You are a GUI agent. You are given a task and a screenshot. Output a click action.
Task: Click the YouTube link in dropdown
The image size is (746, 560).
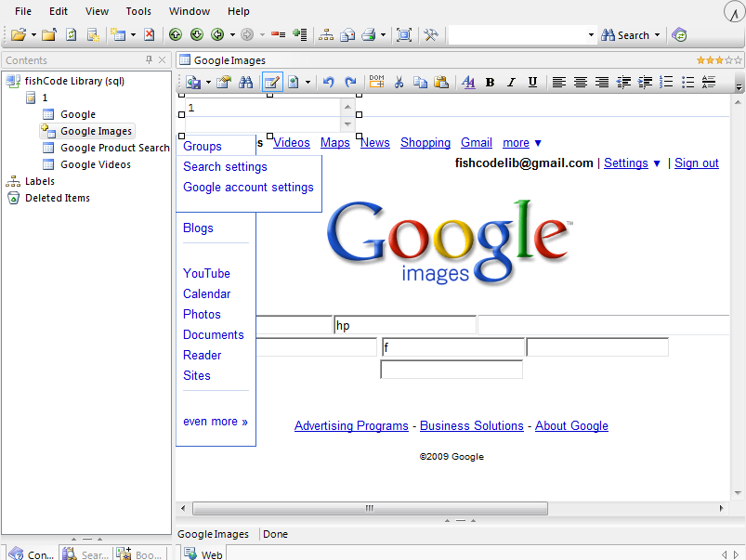(206, 274)
